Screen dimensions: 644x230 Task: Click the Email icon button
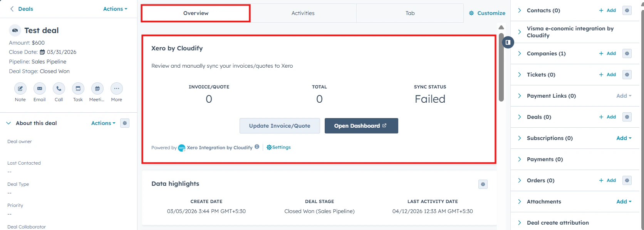pyautogui.click(x=40, y=88)
